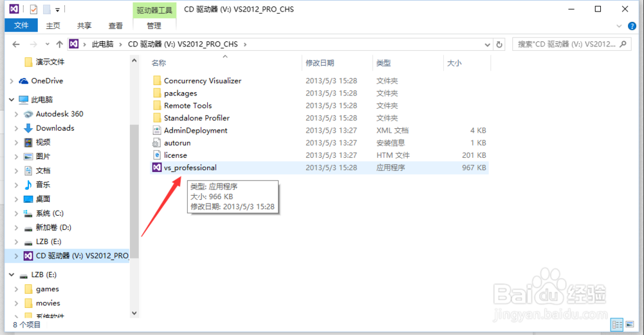Switch to the 主页 ribbon tab
The height and width of the screenshot is (335, 644).
tap(53, 26)
